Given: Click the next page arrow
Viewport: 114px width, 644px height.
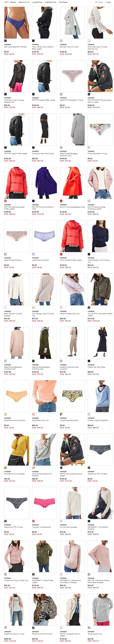Looking at the screenshot, I should coord(110,2).
